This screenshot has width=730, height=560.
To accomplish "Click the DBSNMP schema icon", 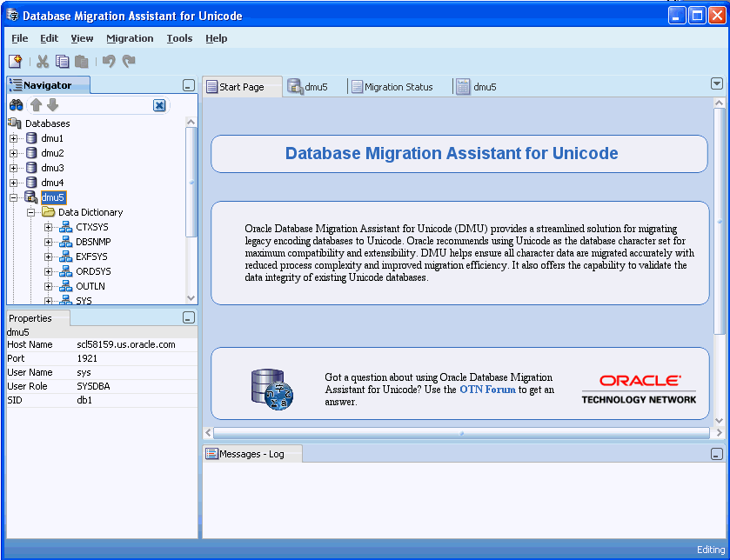I will click(65, 242).
